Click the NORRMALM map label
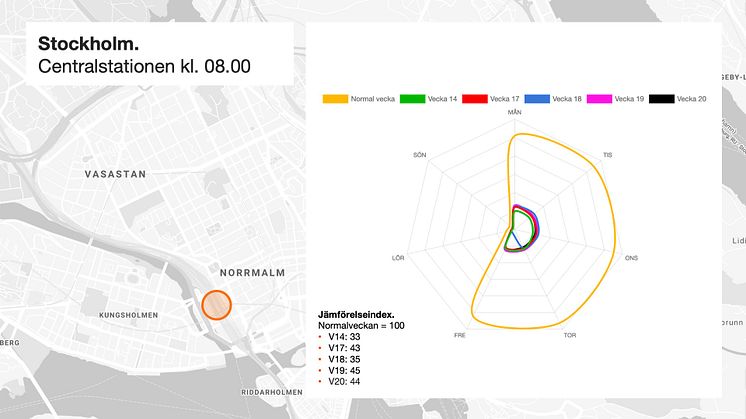The height and width of the screenshot is (419, 746). [x=253, y=273]
